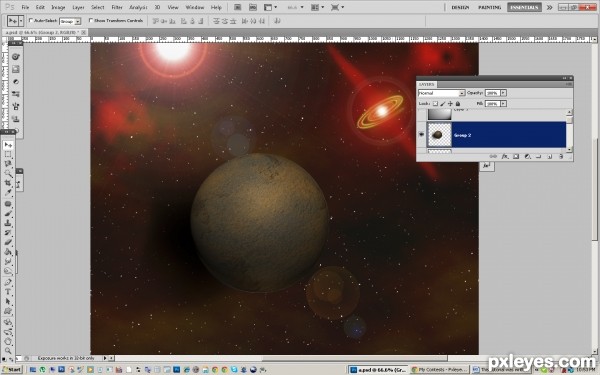Create a new layer
This screenshot has width=600, height=375.
[549, 157]
